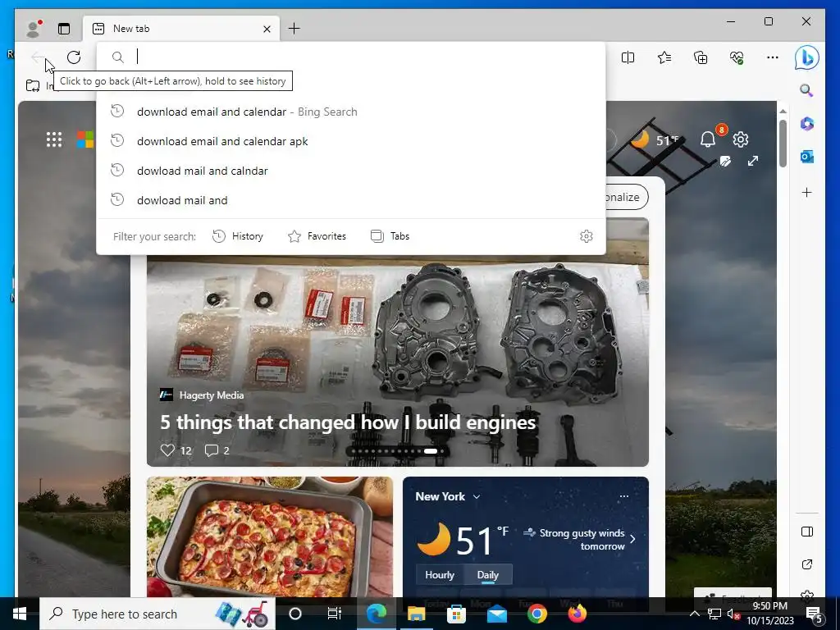This screenshot has width=840, height=630.
Task: Open Hagerty Media source link
Action: pyautogui.click(x=202, y=395)
